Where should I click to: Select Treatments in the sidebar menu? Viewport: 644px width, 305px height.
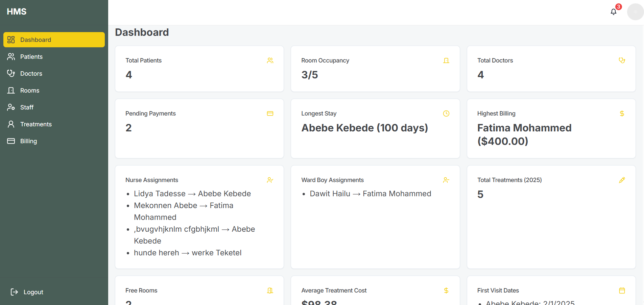[36, 124]
